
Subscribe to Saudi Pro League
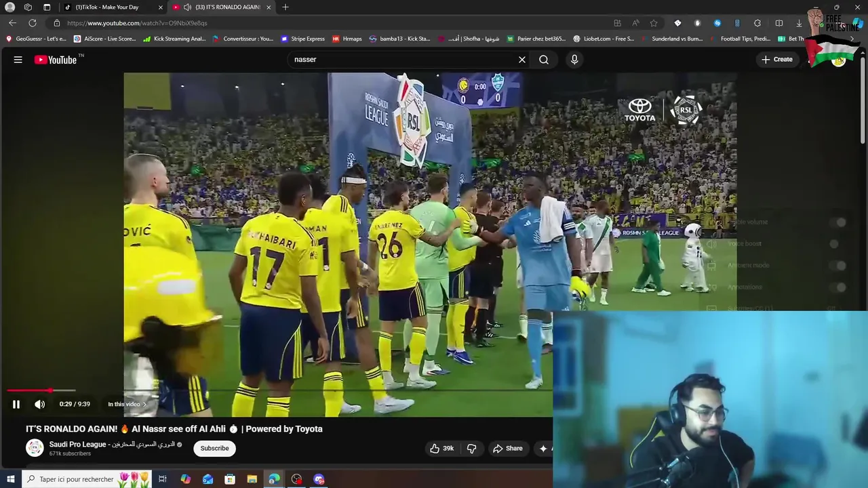pyautogui.click(x=214, y=448)
